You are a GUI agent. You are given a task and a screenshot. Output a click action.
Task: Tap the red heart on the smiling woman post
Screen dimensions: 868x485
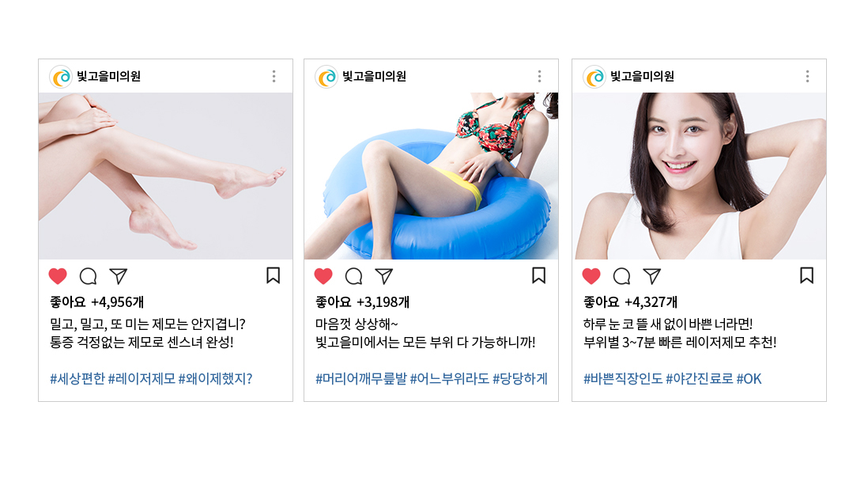(x=591, y=276)
